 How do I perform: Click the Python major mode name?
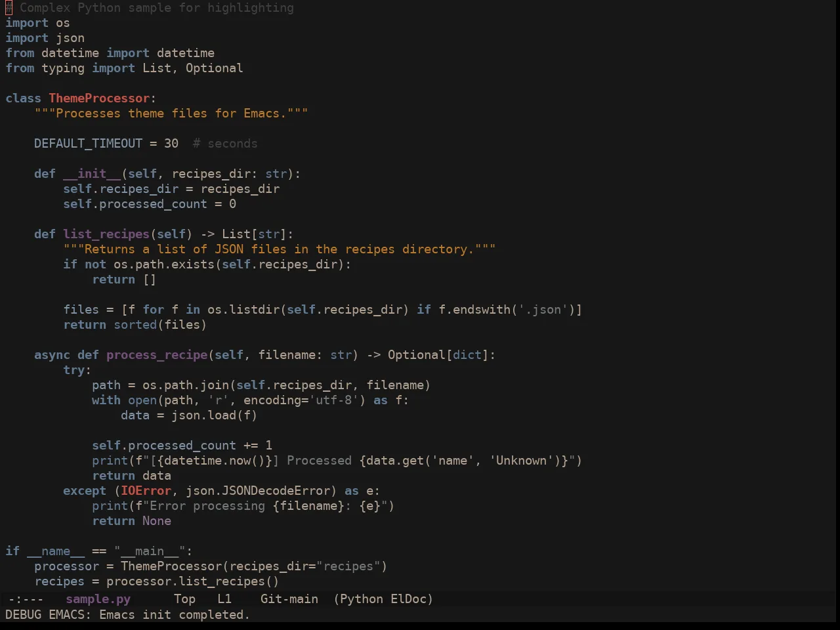[x=362, y=599]
